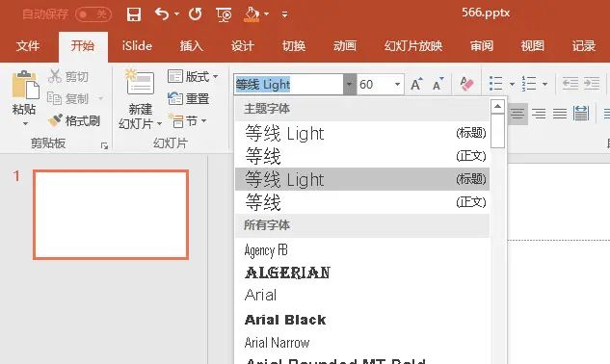Image resolution: width=610 pixels, height=364 pixels.
Task: Click the 粘贴 paste icon
Action: coord(25,85)
